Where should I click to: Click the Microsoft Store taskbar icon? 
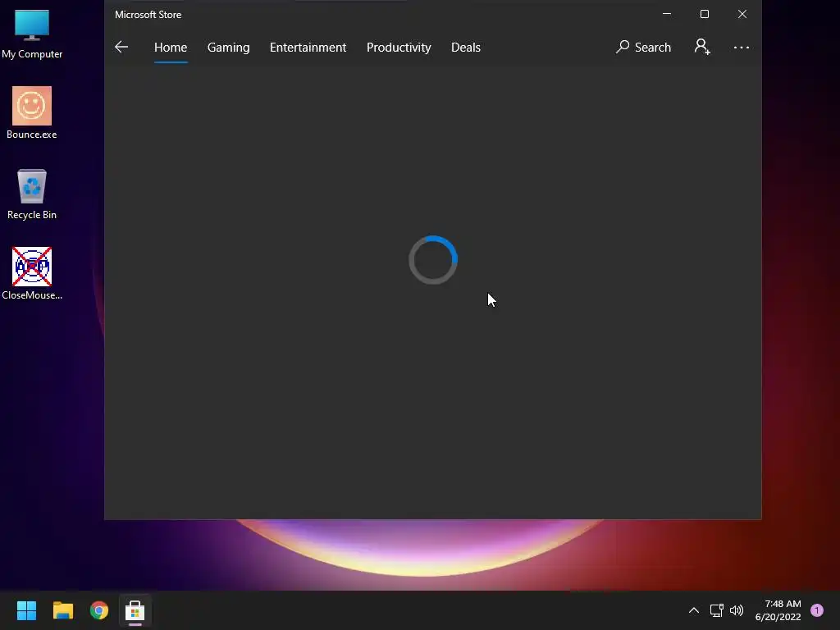click(135, 610)
